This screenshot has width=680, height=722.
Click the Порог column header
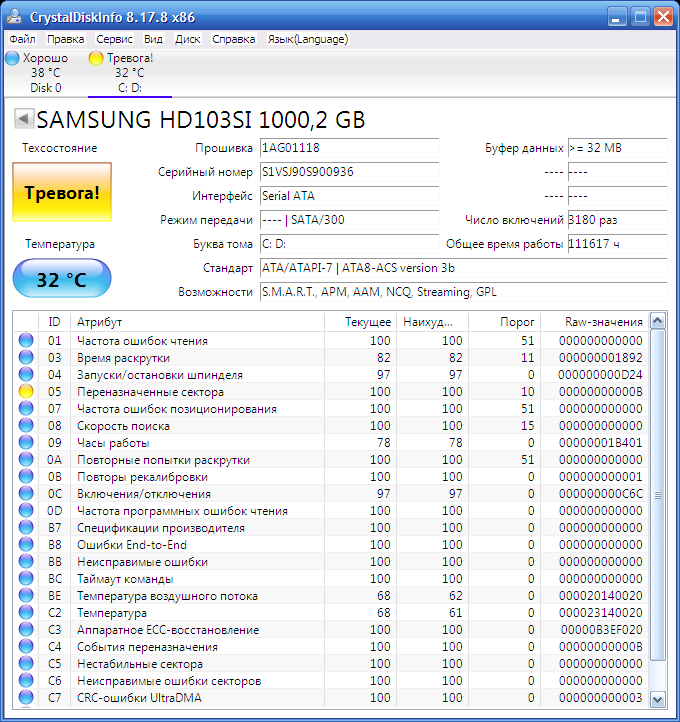504,321
